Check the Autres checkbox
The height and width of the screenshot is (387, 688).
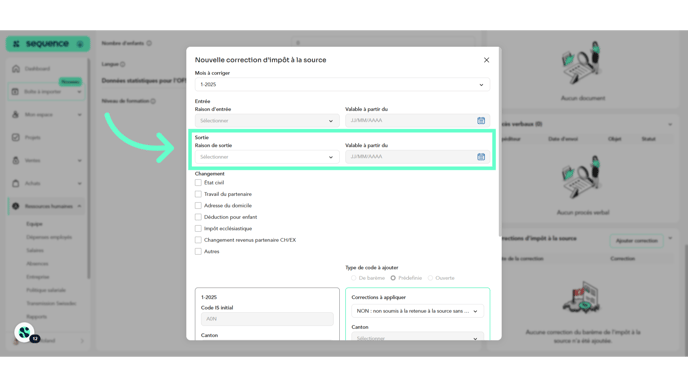[x=198, y=251]
